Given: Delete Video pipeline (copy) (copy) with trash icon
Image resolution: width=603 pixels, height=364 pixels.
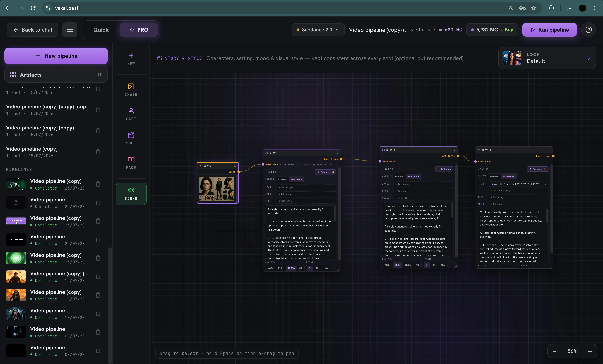Looking at the screenshot, I should (98, 131).
